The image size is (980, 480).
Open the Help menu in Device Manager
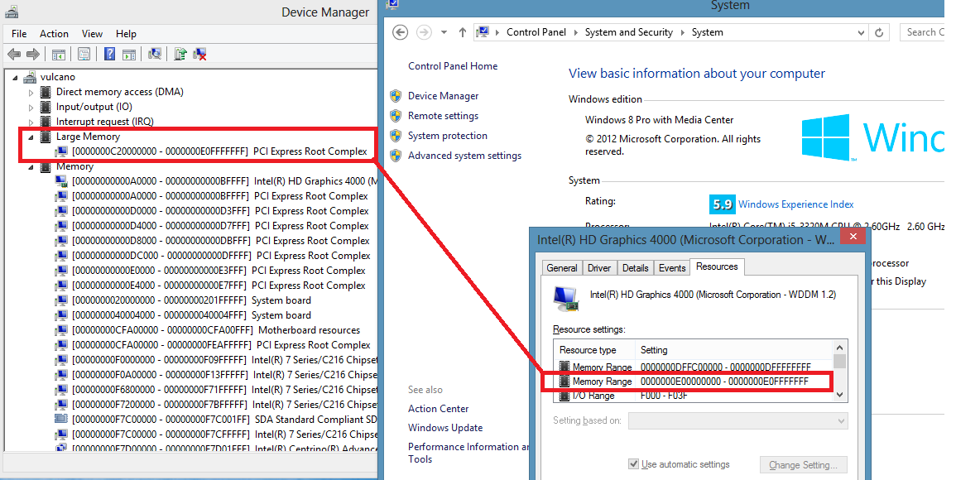[126, 34]
